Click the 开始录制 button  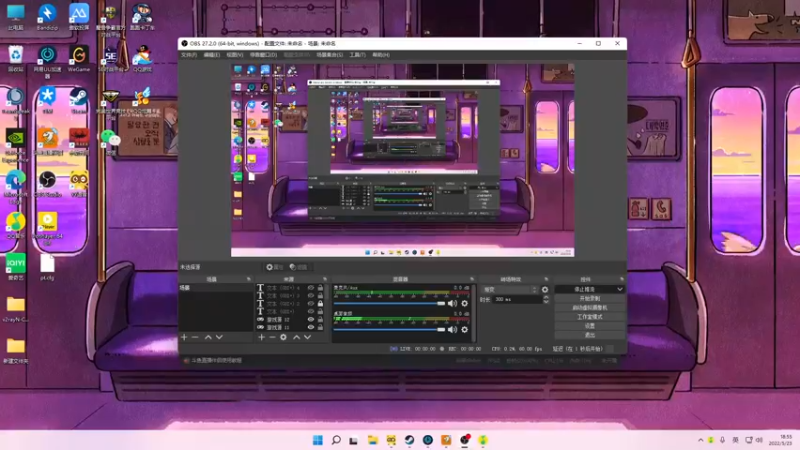589,298
